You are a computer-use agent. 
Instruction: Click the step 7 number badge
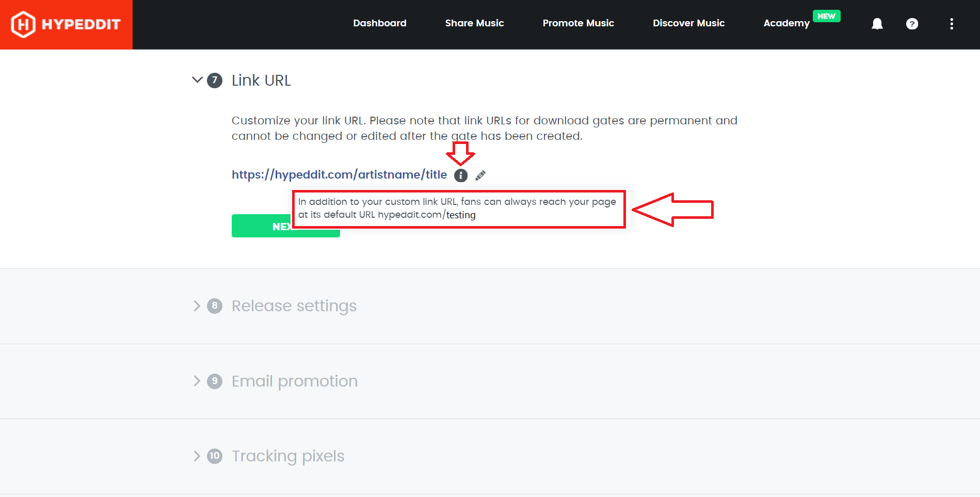(x=215, y=81)
